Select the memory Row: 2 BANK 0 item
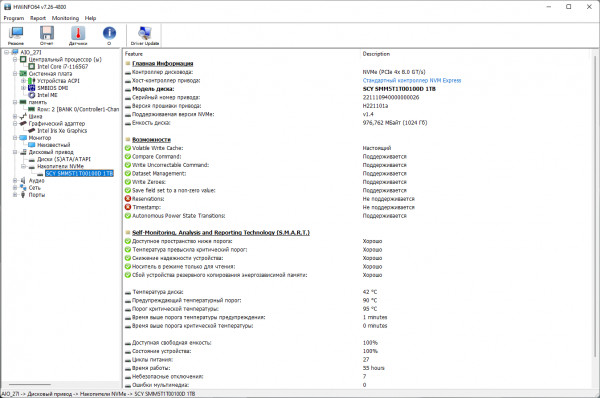Image resolution: width=600 pixels, height=398 pixels. [x=78, y=109]
